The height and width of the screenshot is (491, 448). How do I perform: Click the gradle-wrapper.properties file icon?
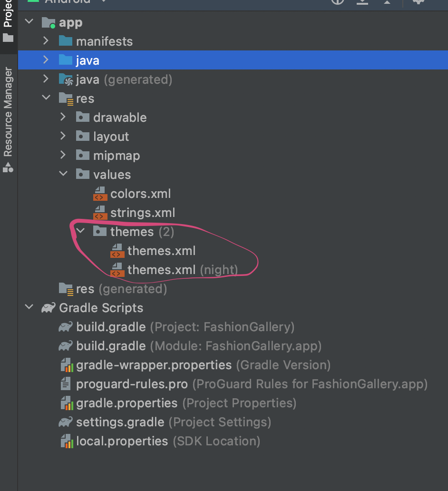[66, 365]
